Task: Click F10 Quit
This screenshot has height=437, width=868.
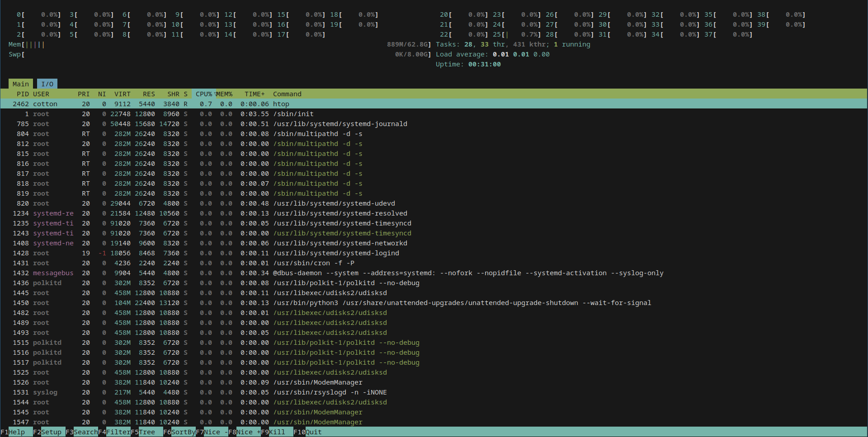Action: pyautogui.click(x=313, y=432)
